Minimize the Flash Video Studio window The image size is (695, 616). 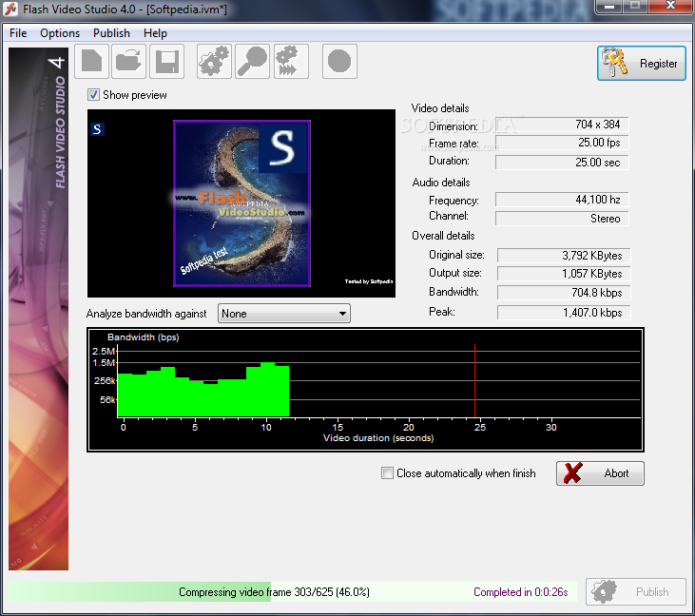[609, 7]
